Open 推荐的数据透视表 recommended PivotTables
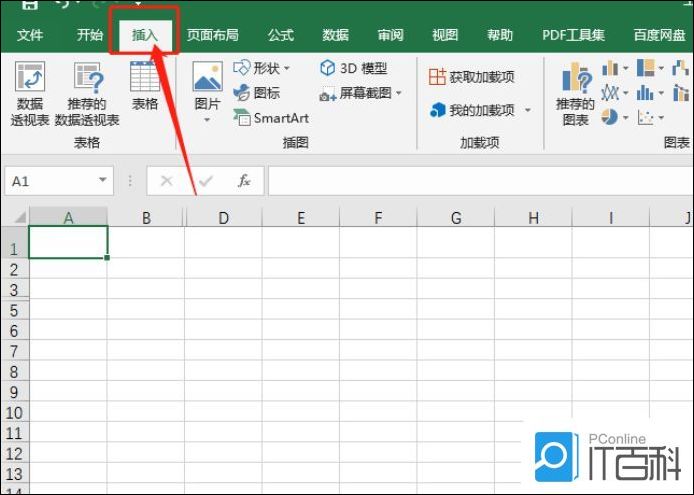 [x=87, y=93]
